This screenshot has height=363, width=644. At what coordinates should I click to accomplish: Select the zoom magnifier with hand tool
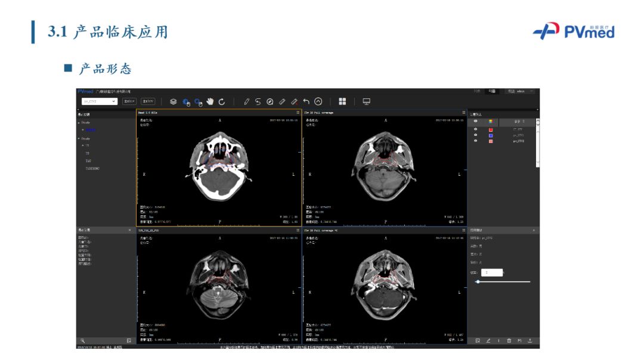point(199,102)
